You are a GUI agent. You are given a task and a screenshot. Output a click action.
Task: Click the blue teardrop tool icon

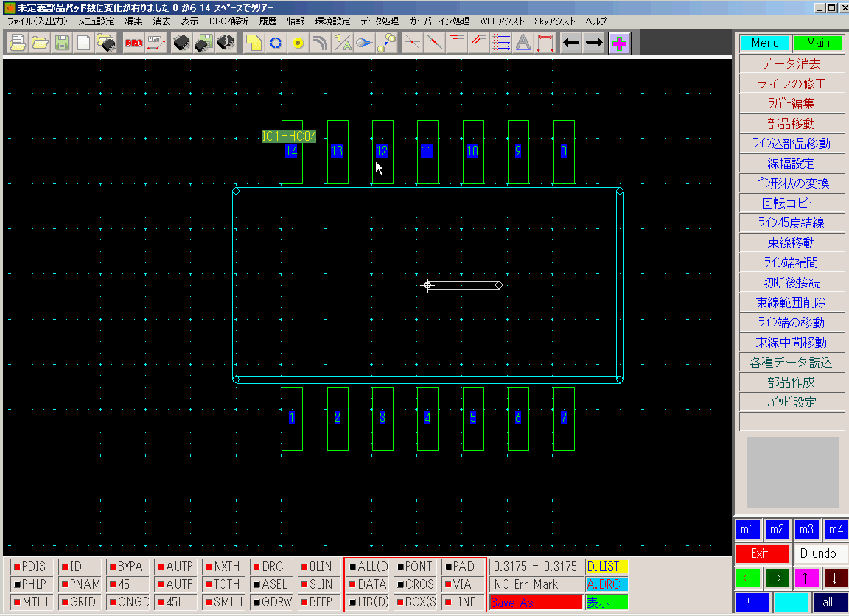[x=364, y=43]
